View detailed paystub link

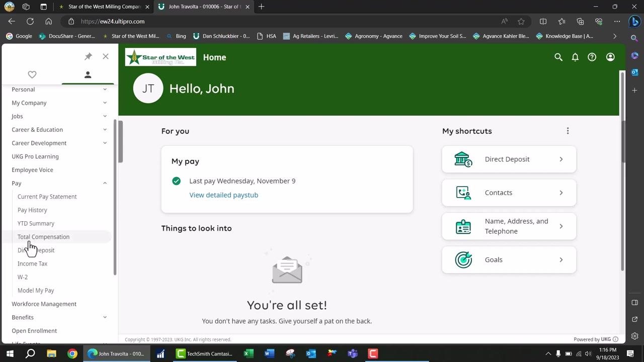[x=224, y=195]
